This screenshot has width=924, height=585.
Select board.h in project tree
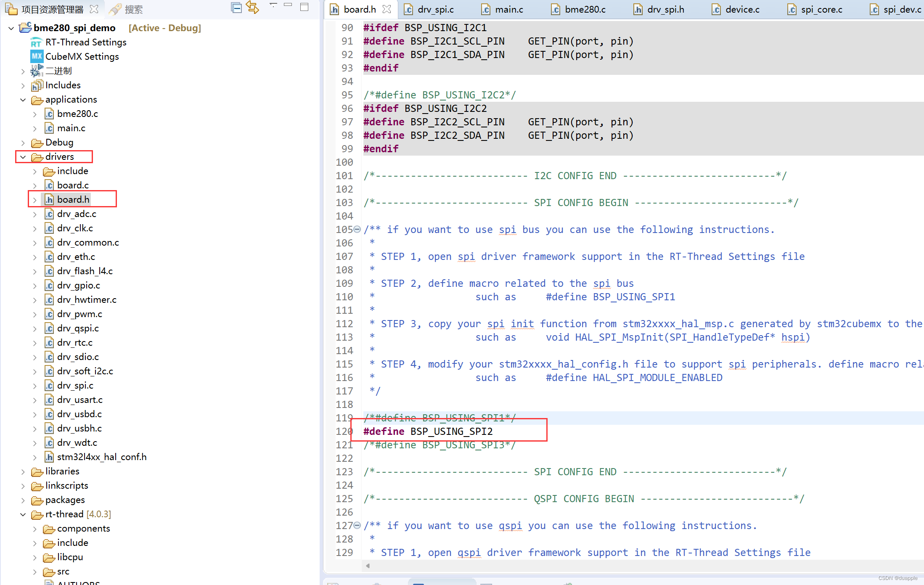point(73,199)
